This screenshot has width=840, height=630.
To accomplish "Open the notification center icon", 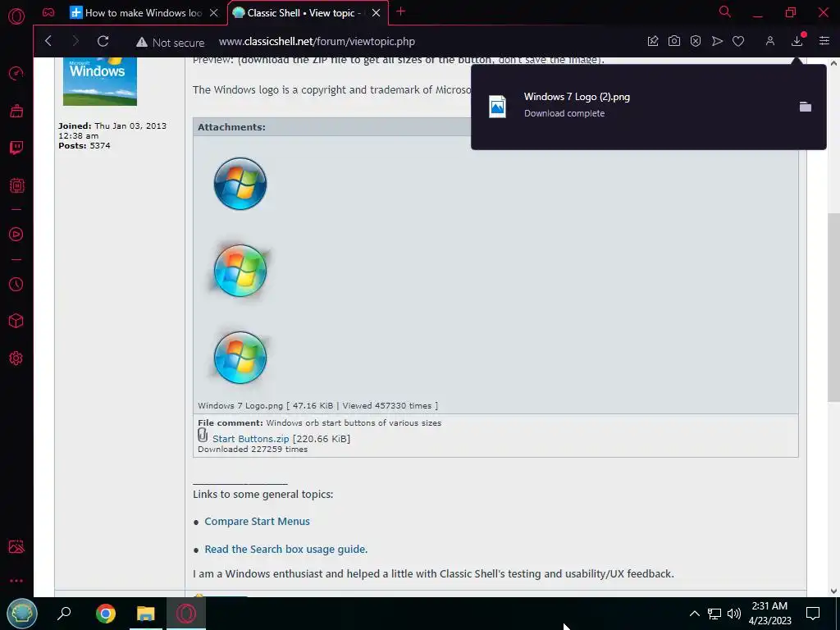I will pos(813,614).
